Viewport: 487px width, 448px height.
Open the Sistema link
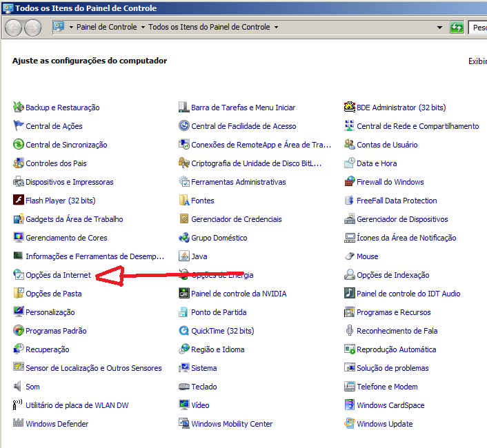coord(203,368)
